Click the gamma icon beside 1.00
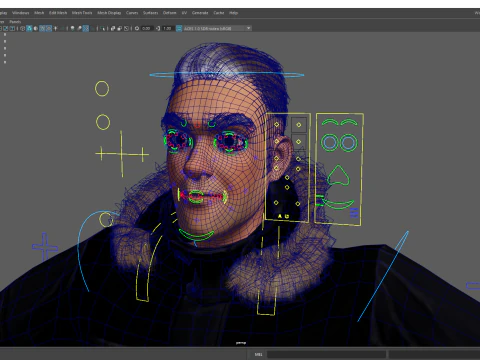 (x=158, y=28)
